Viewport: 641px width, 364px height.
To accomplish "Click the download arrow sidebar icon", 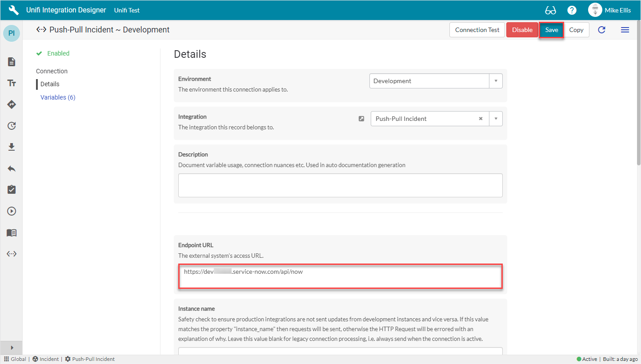I will 12,147.
